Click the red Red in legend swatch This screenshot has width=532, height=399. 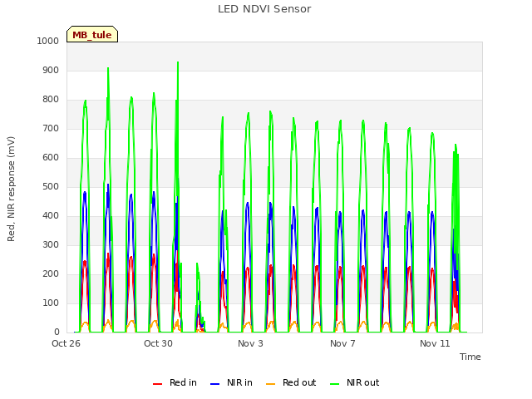pyautogui.click(x=157, y=384)
